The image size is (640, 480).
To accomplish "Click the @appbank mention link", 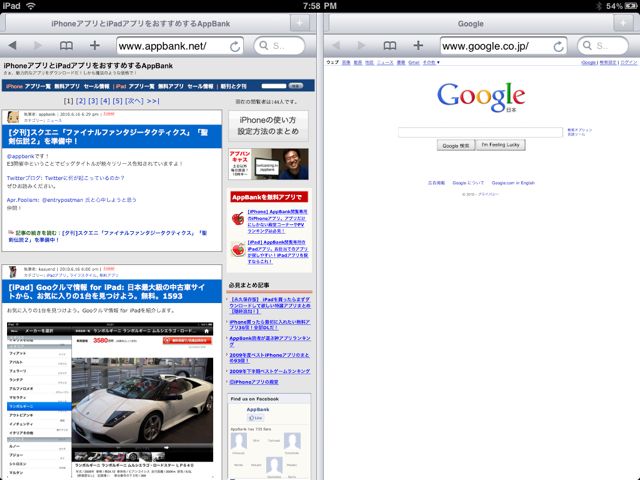I will pyautogui.click(x=20, y=156).
